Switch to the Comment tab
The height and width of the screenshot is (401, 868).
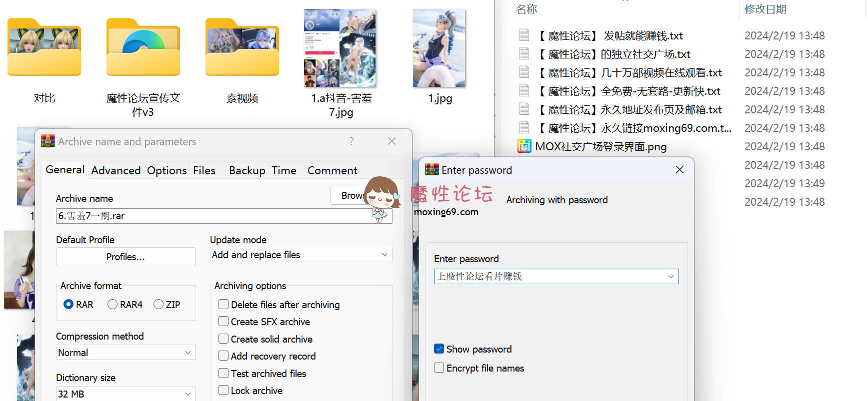pyautogui.click(x=332, y=170)
